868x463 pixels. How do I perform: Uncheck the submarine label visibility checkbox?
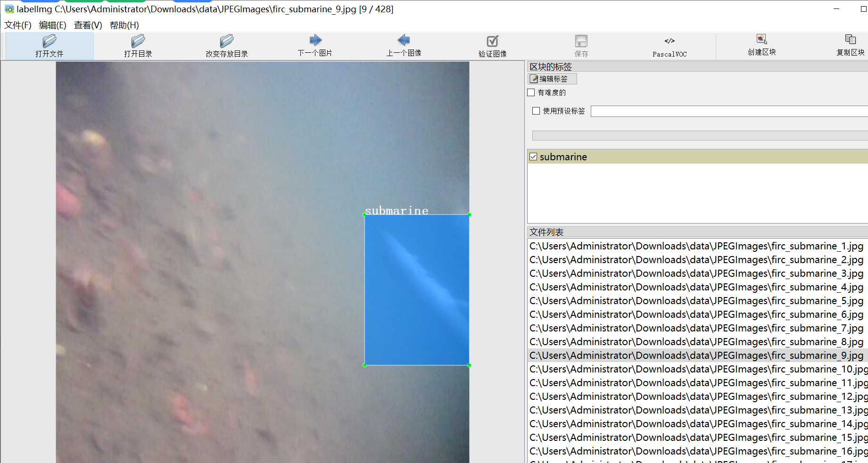click(533, 157)
